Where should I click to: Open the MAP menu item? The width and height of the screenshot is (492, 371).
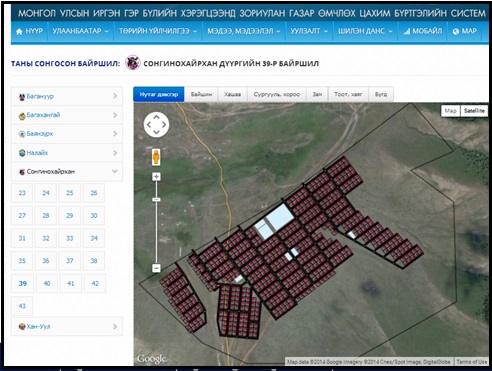(465, 31)
